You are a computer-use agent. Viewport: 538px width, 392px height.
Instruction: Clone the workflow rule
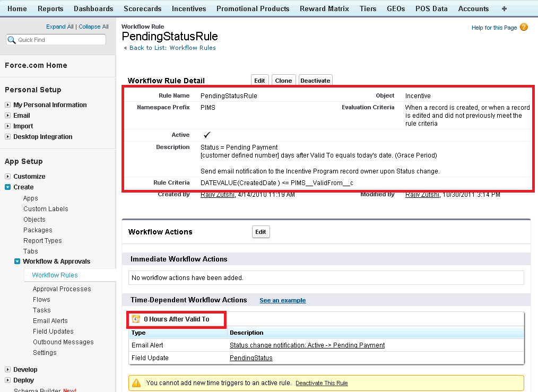tap(283, 81)
